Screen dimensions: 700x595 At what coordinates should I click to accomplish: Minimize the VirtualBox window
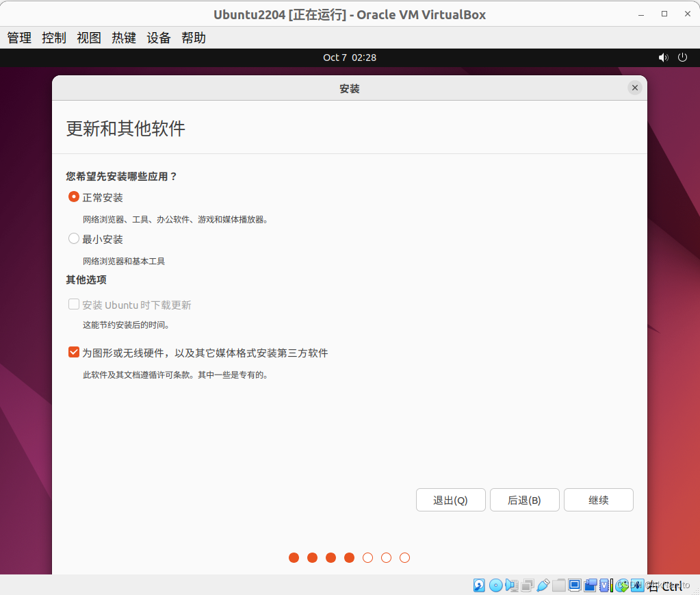[641, 14]
